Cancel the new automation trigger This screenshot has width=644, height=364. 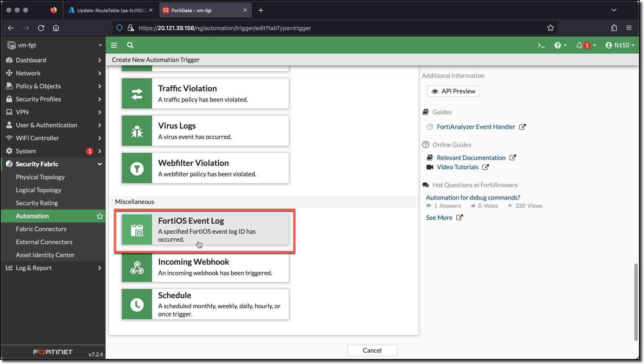pos(372,351)
